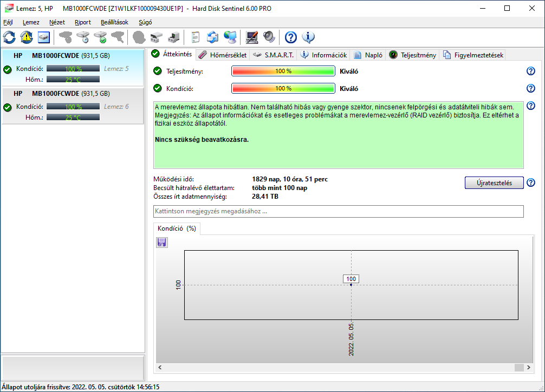Click the first greyed-out disk test icon
The image size is (545, 392).
[66, 37]
